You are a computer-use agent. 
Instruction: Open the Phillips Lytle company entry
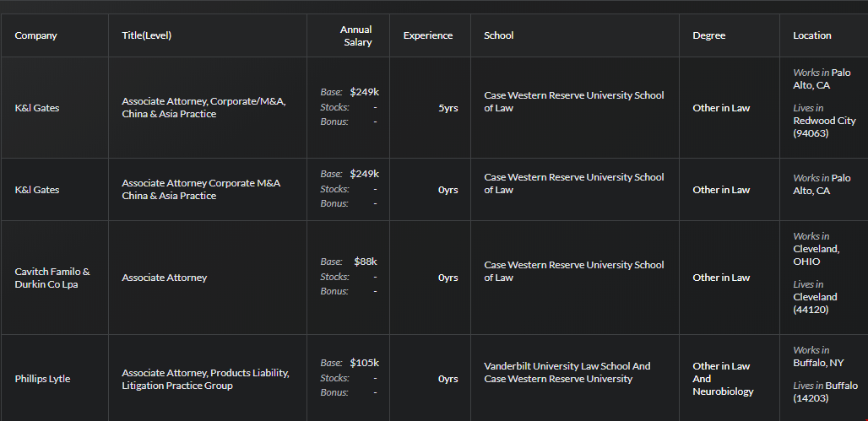tap(42, 379)
